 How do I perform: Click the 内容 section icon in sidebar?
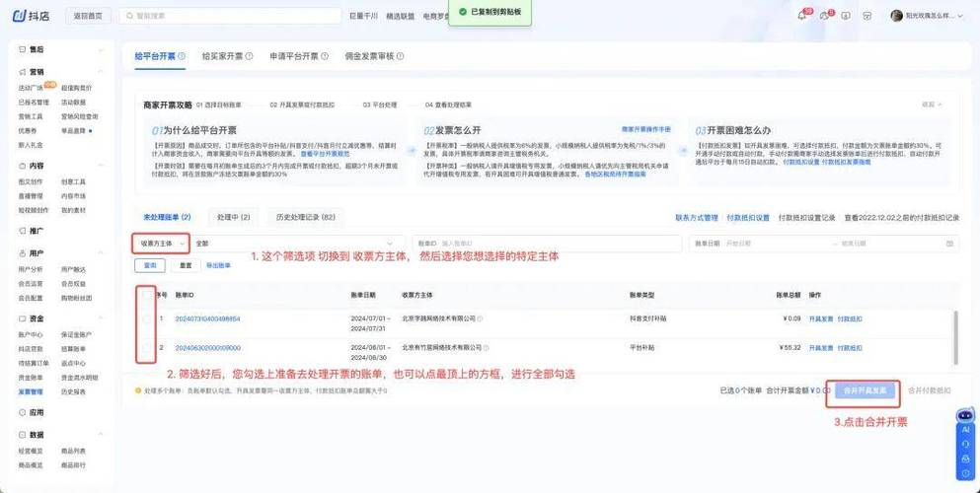point(23,166)
